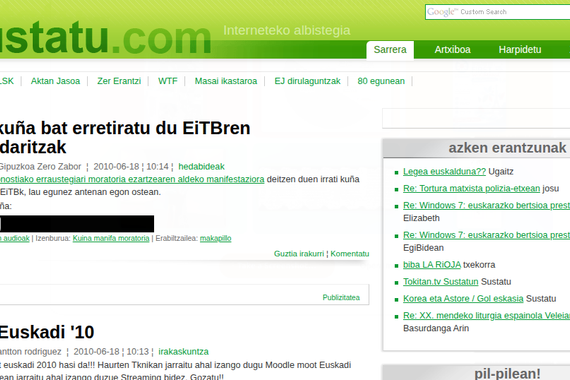The image size is (570, 380).
Task: Open the Sarrera tab
Action: 390,50
